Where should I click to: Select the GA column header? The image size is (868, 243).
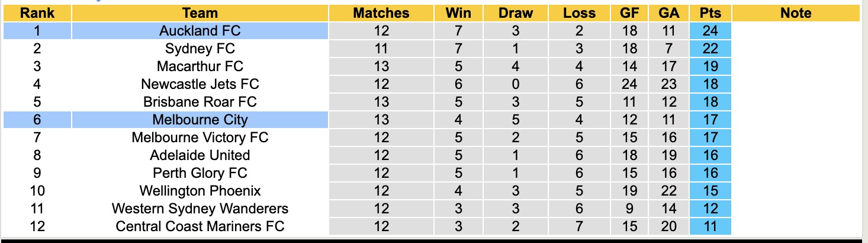(668, 13)
